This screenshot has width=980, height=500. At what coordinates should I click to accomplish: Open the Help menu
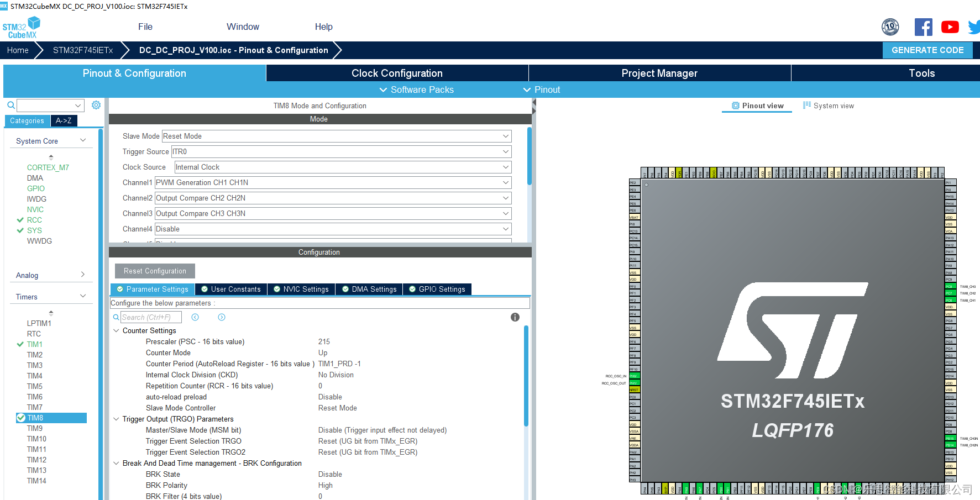point(324,27)
